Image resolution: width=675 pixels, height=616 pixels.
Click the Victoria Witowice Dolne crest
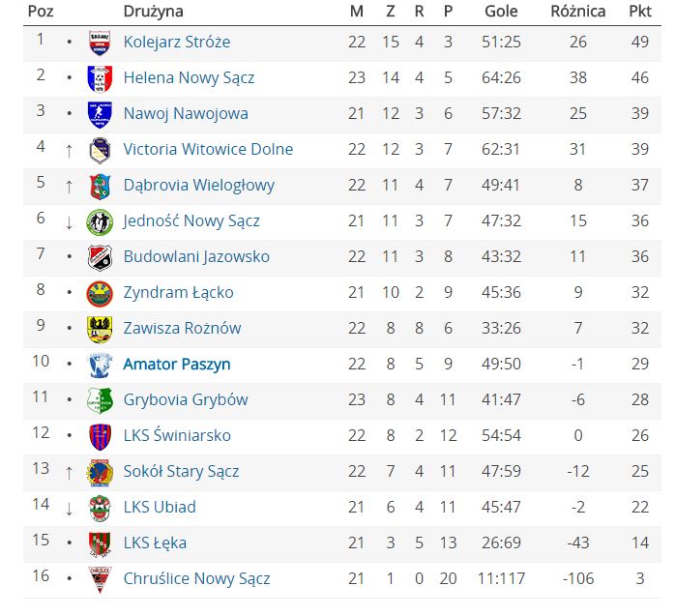[100, 150]
